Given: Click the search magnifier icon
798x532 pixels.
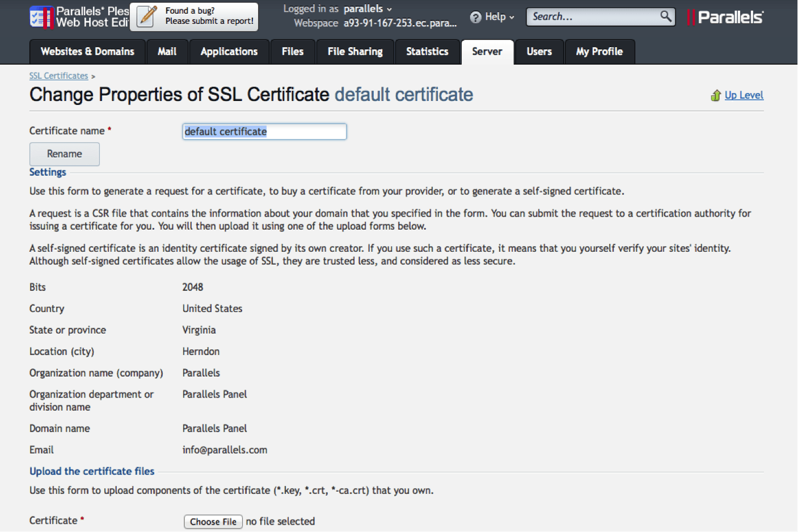Looking at the screenshot, I should (x=666, y=16).
